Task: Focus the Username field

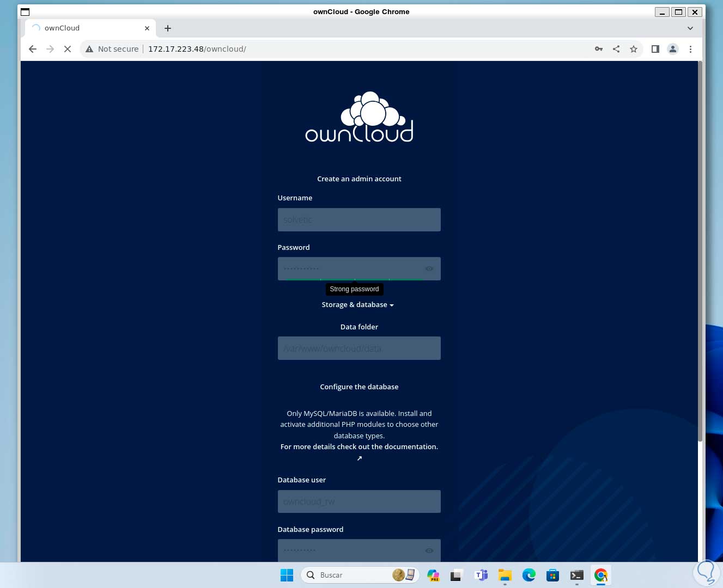Action: coord(359,220)
